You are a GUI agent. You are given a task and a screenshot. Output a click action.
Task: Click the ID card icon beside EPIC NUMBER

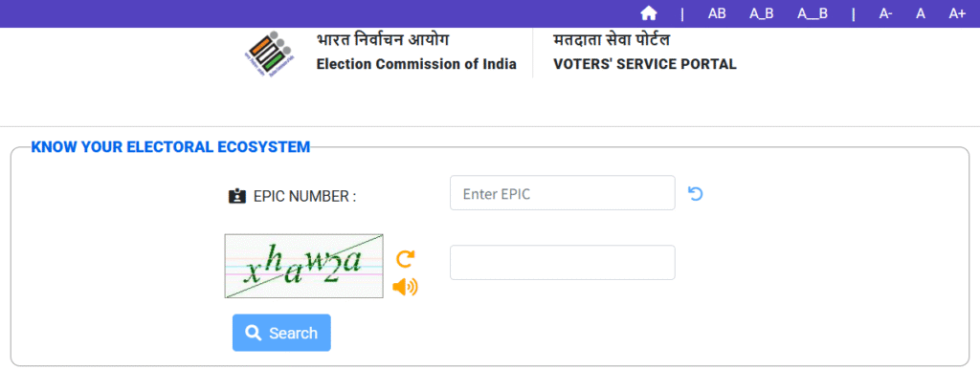click(x=237, y=196)
